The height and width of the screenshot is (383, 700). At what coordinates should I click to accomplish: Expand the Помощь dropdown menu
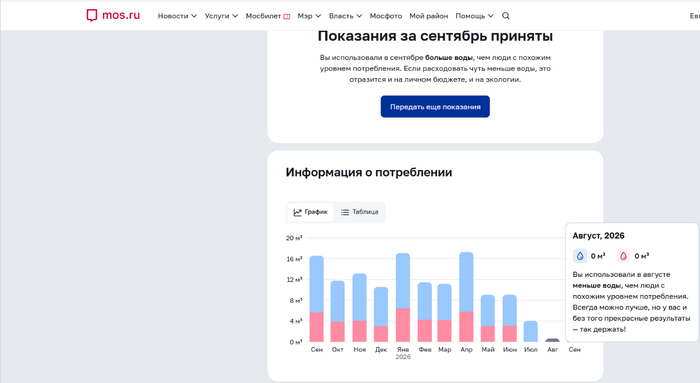point(475,16)
